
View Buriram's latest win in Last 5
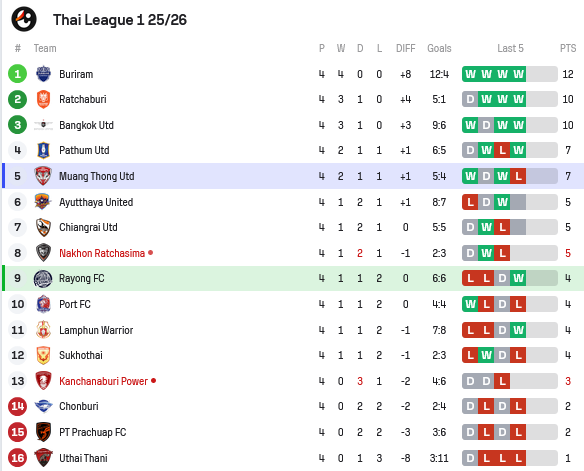(518, 74)
